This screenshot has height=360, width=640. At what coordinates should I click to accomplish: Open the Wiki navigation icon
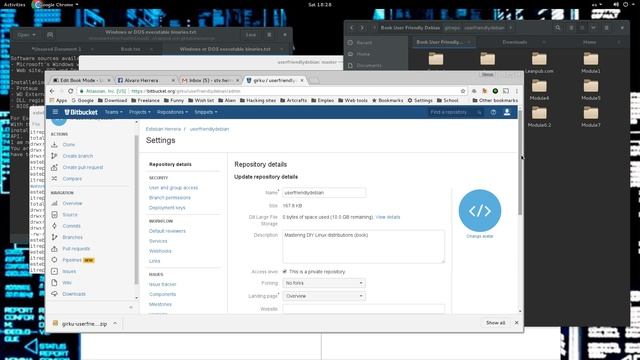coord(54,282)
